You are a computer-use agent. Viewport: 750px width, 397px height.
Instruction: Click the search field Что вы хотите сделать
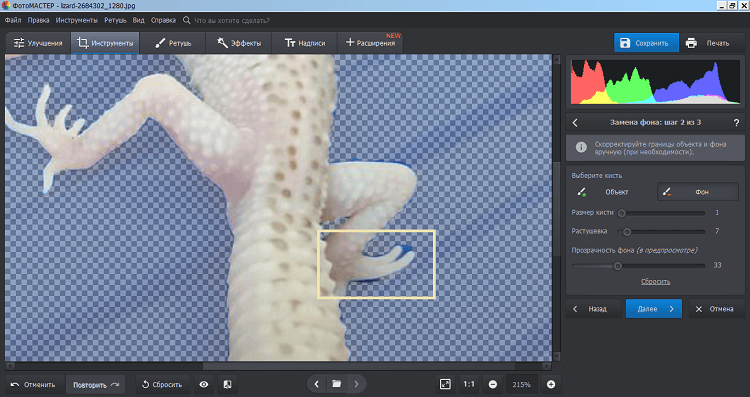(x=232, y=21)
